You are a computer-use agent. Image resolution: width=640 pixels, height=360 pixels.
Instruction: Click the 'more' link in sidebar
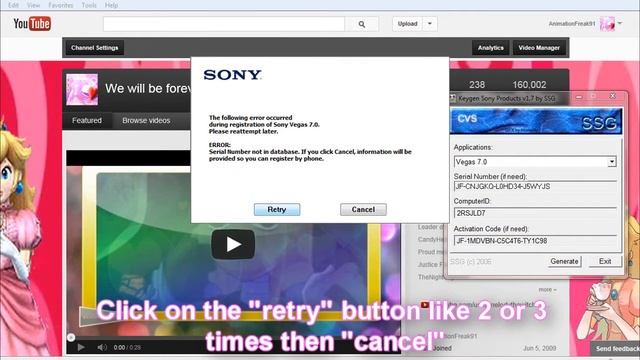point(547,289)
